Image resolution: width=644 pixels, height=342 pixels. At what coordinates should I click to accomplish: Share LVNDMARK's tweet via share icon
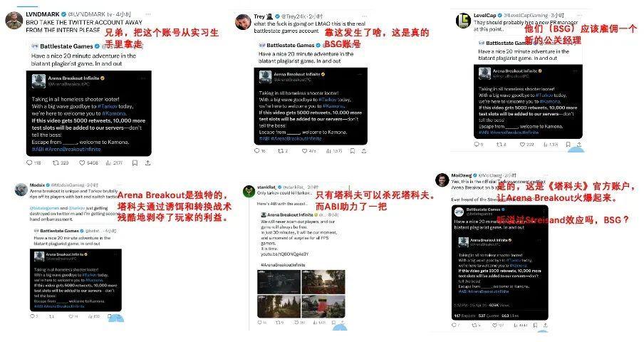coord(147,163)
